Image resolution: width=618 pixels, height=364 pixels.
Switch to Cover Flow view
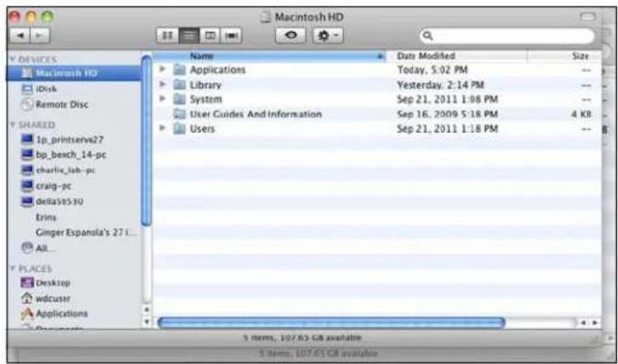(231, 35)
